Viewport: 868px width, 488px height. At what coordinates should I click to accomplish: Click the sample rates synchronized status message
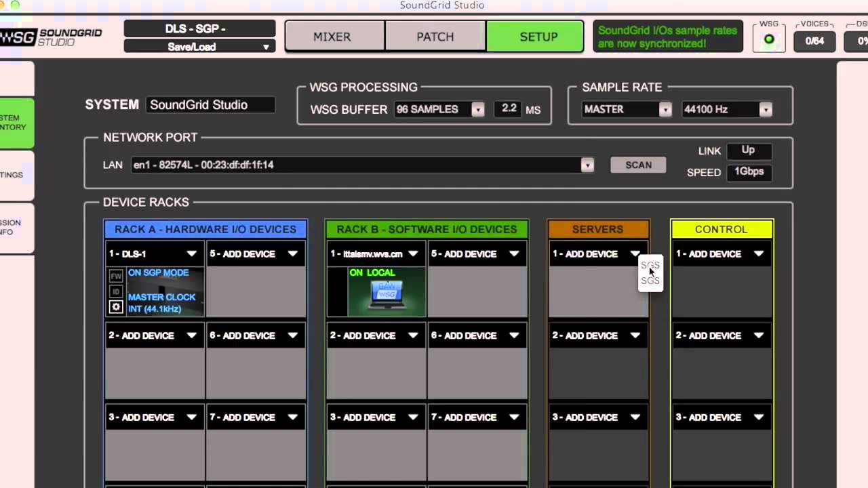[667, 37]
